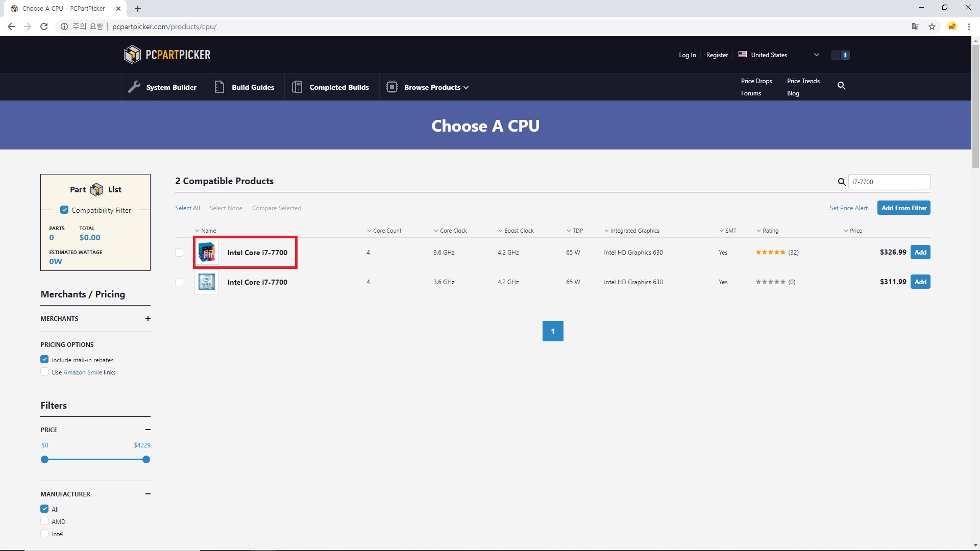980x551 pixels.
Task: Open the site search magnifier in navigation
Action: pos(842,86)
